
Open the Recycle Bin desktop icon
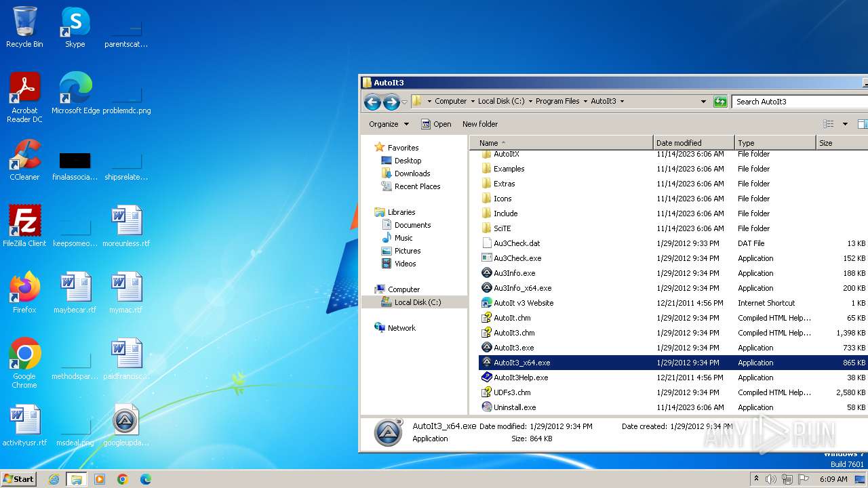[24, 27]
